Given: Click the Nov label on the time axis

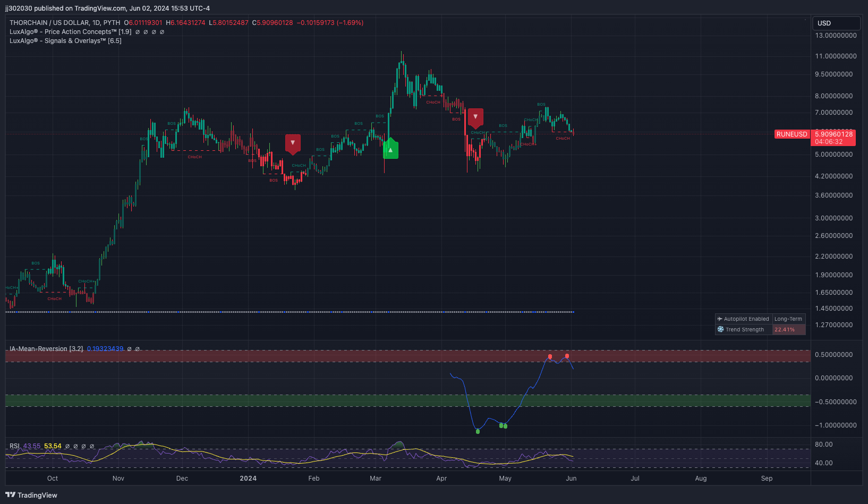Looking at the screenshot, I should [118, 479].
